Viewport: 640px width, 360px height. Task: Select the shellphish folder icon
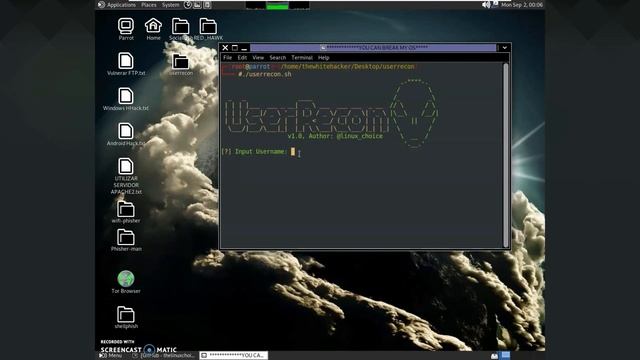click(126, 314)
